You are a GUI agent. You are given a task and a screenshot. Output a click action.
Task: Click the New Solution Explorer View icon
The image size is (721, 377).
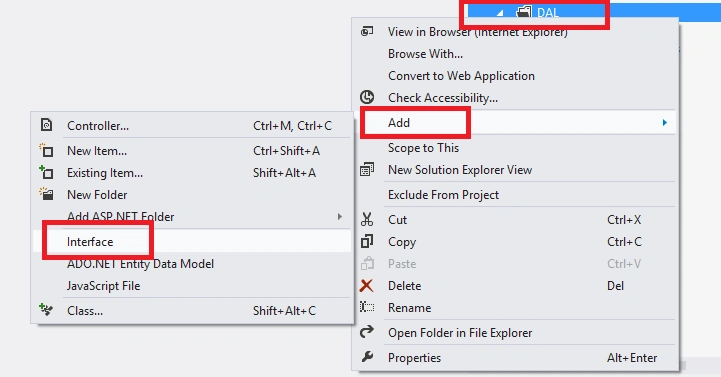(x=367, y=169)
